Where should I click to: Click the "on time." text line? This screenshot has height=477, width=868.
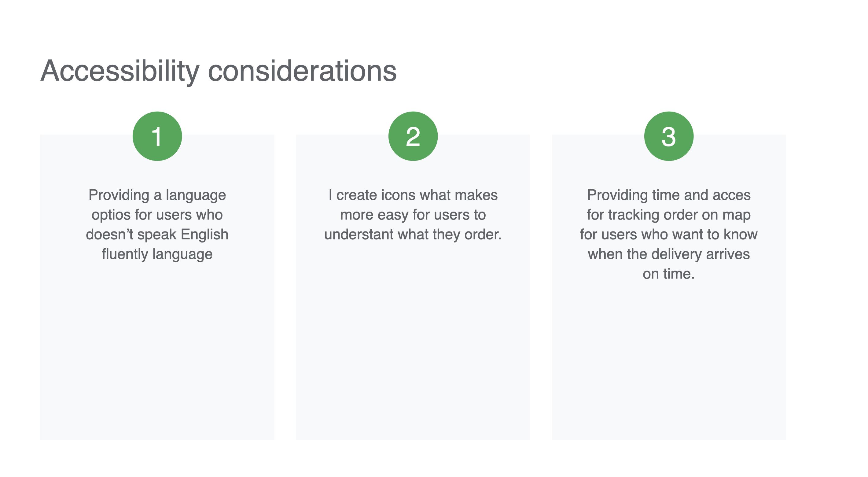(668, 274)
